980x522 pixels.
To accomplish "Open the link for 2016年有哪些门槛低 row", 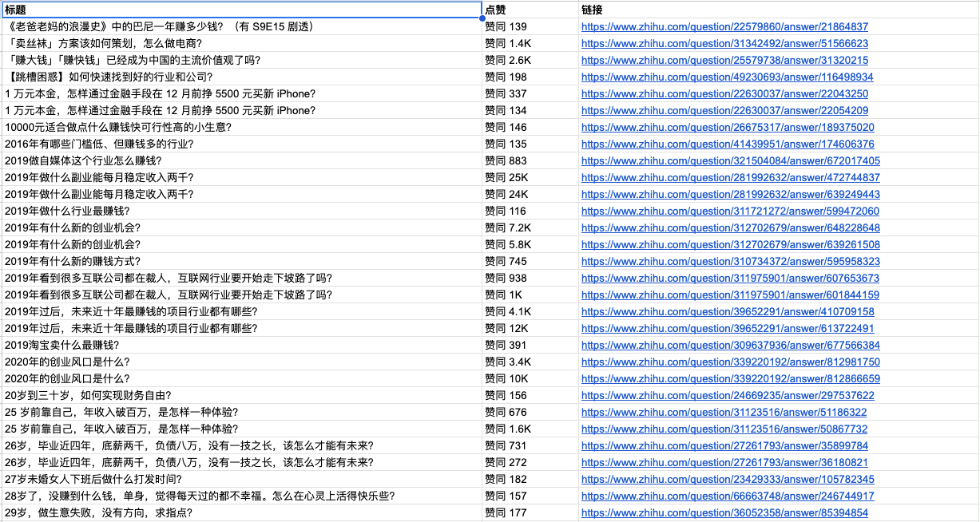I will (x=728, y=144).
